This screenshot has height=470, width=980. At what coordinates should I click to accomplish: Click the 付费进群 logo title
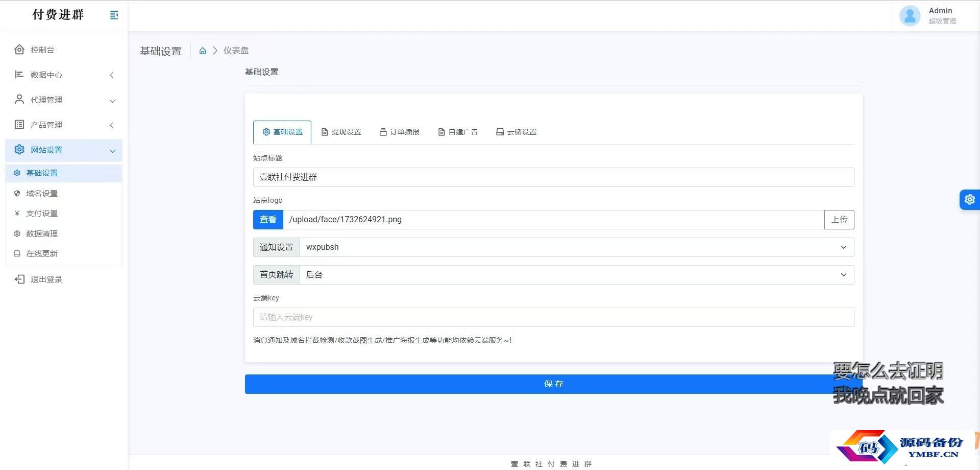coord(58,15)
